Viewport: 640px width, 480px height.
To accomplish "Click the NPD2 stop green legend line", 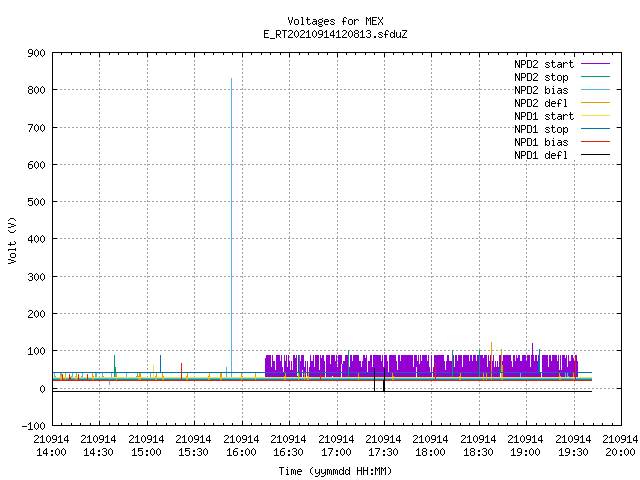I will coord(595,77).
